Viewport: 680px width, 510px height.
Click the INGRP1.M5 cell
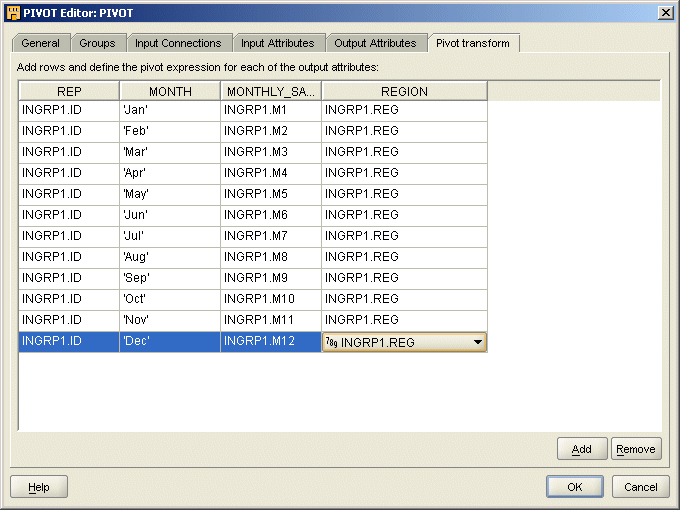coord(271,194)
